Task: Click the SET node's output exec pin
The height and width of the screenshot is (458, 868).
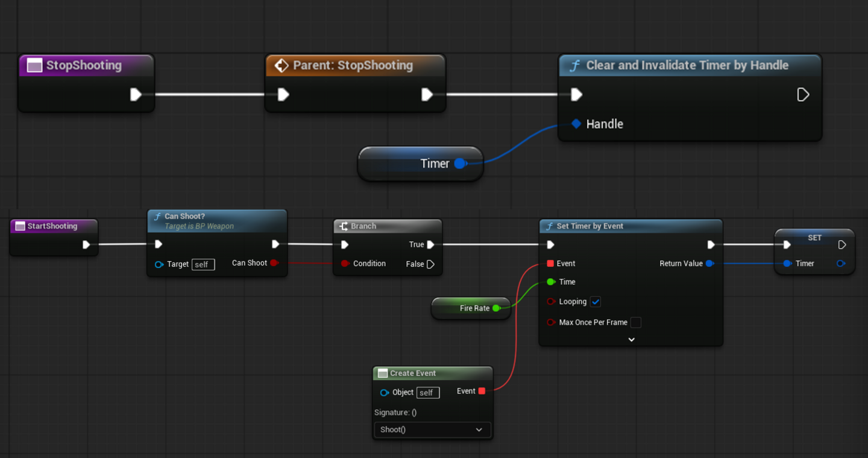Action: (842, 245)
